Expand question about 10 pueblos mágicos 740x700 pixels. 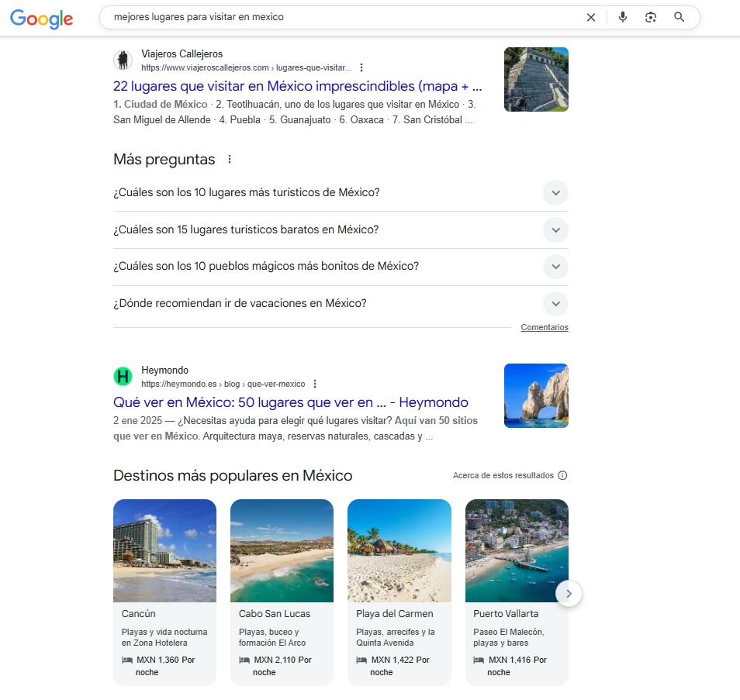pyautogui.click(x=555, y=266)
